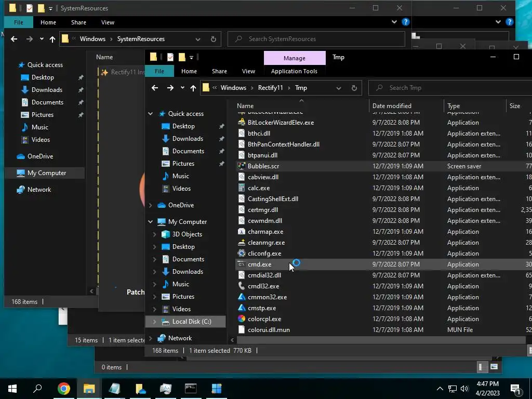The height and width of the screenshot is (399, 532).
Task: Expand Local Disk (C:) tree node
Action: (155, 321)
